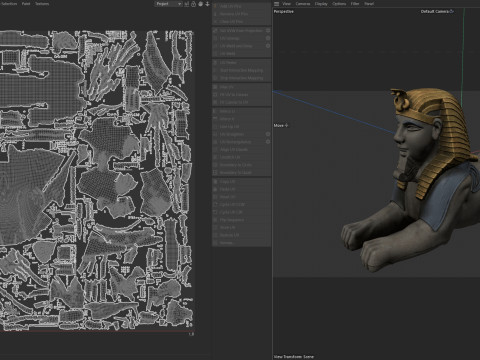480x360 pixels.
Task: Click the Default Camera label
Action: (x=435, y=11)
